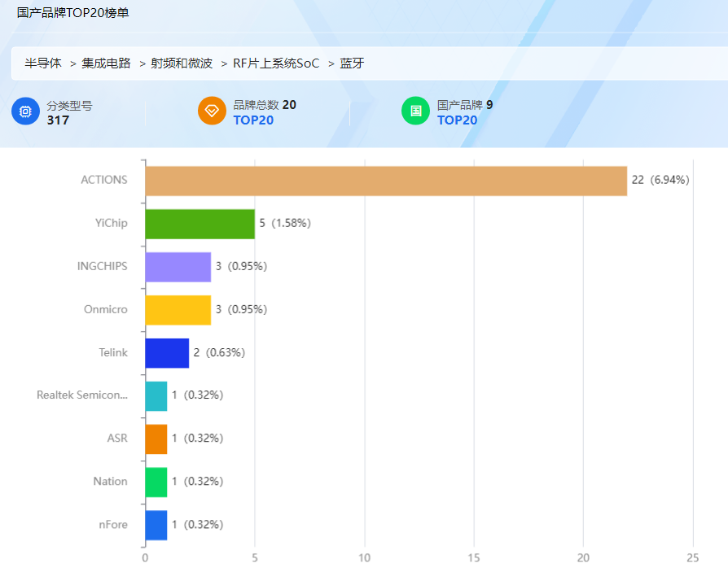The image size is (728, 585).
Task: Click the Onmicro yellow bar
Action: click(178, 310)
